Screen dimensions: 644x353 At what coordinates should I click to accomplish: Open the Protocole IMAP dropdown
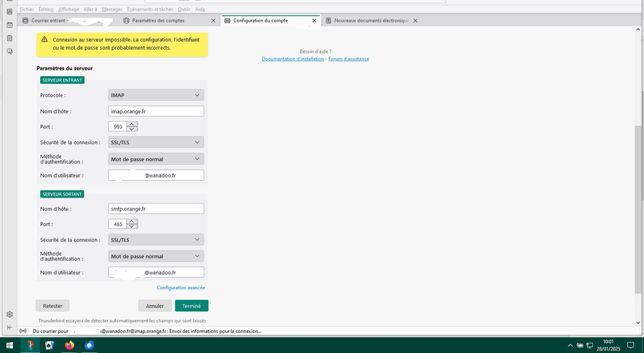pyautogui.click(x=156, y=95)
